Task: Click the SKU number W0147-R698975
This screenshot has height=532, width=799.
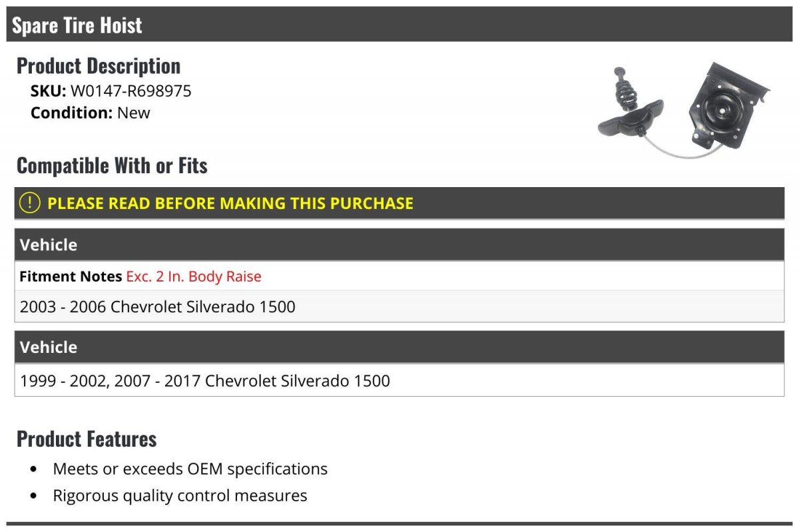Action: (131, 91)
